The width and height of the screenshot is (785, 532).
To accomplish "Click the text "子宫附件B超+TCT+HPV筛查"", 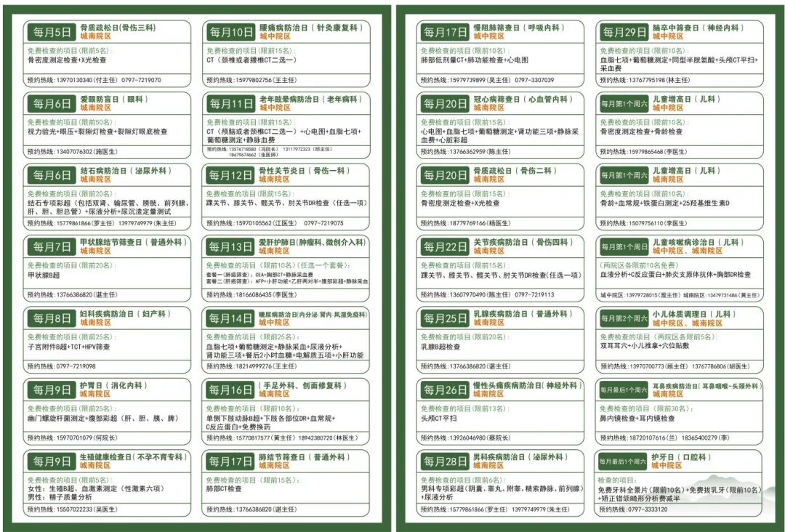I will [68, 347].
